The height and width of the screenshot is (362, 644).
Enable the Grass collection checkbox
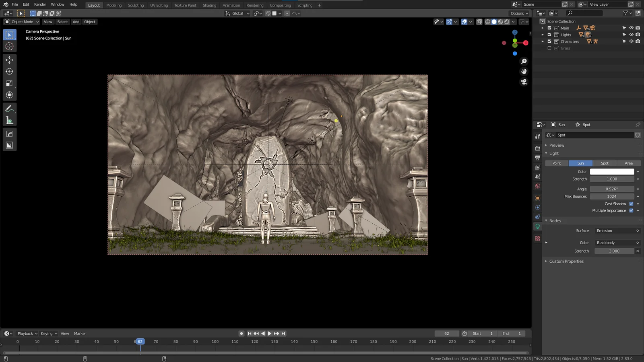pos(549,48)
